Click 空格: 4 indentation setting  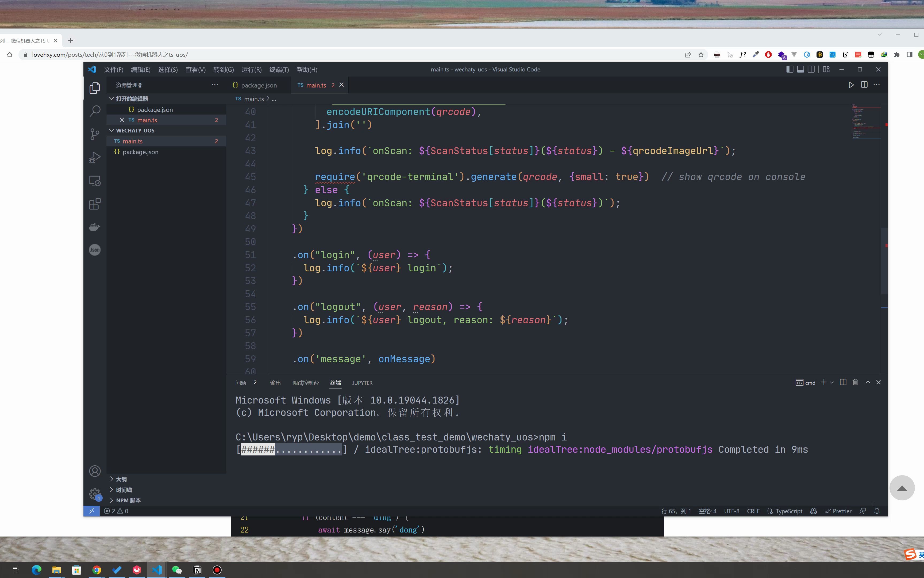[x=707, y=511]
